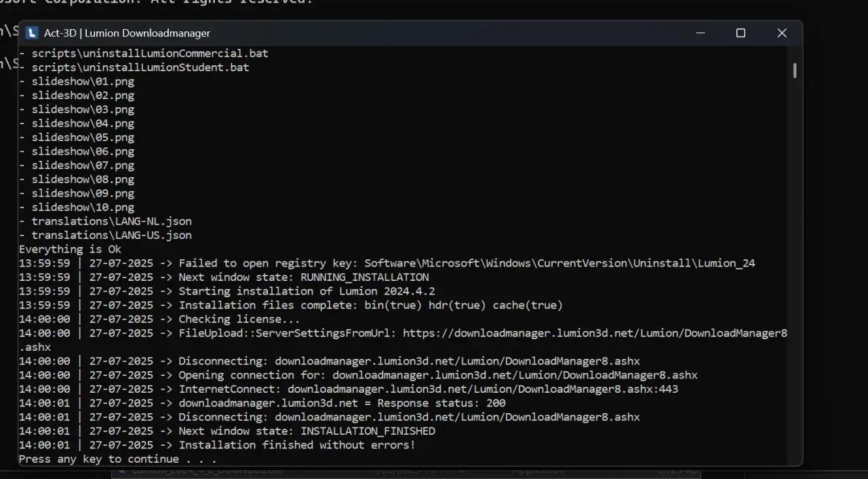This screenshot has height=479, width=868.
Task: Click the slideshow\07.png entry
Action: [x=77, y=165]
